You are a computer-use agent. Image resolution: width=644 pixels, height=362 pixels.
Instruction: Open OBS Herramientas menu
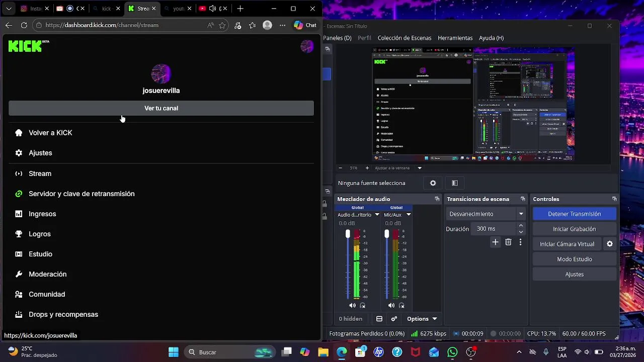pyautogui.click(x=455, y=38)
